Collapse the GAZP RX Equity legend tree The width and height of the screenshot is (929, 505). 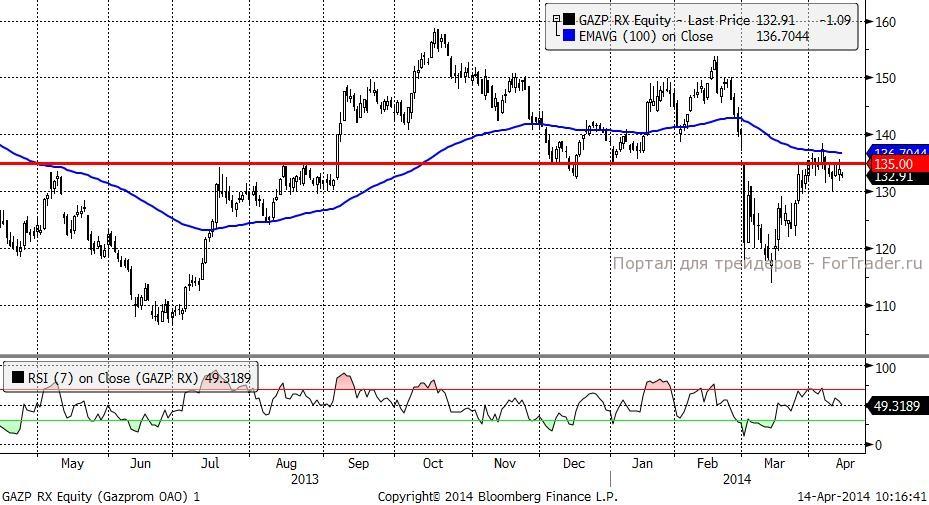click(556, 20)
